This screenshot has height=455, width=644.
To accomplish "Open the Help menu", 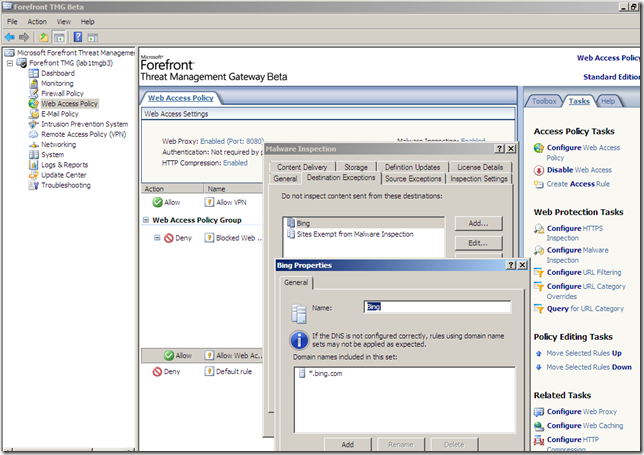I will tap(87, 22).
